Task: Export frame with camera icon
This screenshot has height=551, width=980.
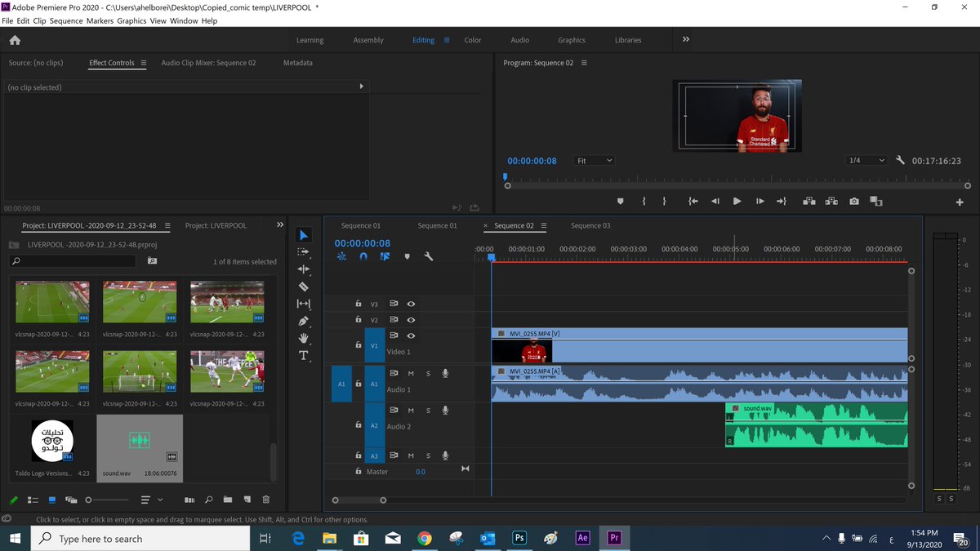Action: point(854,202)
